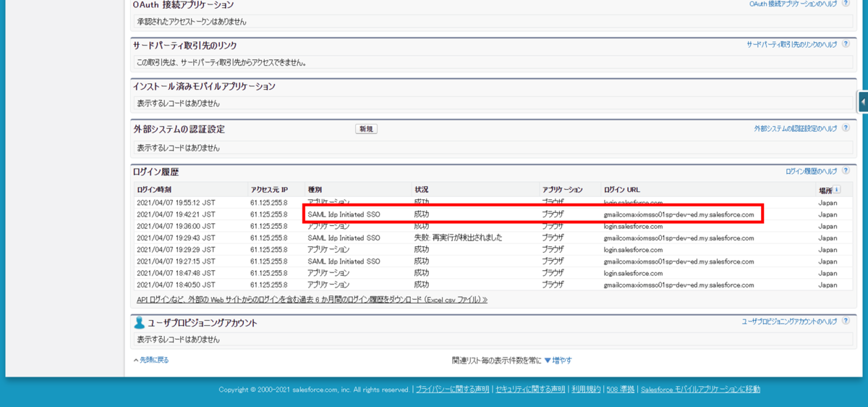The width and height of the screenshot is (868, 407).
Task: Click login.salesforce.com in the 19:36:00 row
Action: click(x=634, y=226)
